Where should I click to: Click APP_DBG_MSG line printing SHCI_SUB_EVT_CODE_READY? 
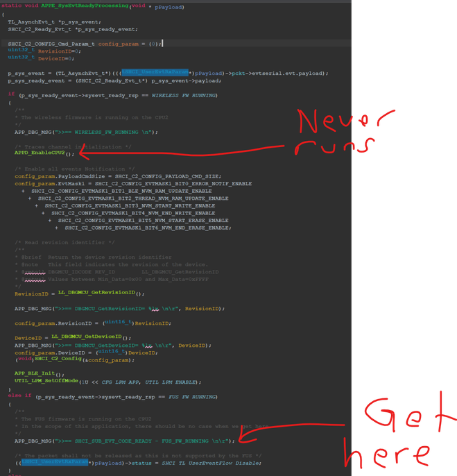(x=124, y=441)
